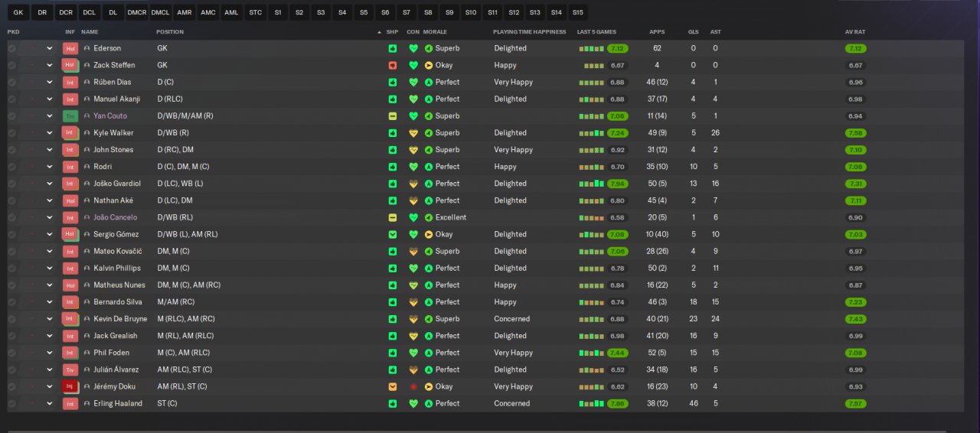Tick the picked circle for Joško Gvardiol
Screen dimensions: 980x433
coord(11,184)
